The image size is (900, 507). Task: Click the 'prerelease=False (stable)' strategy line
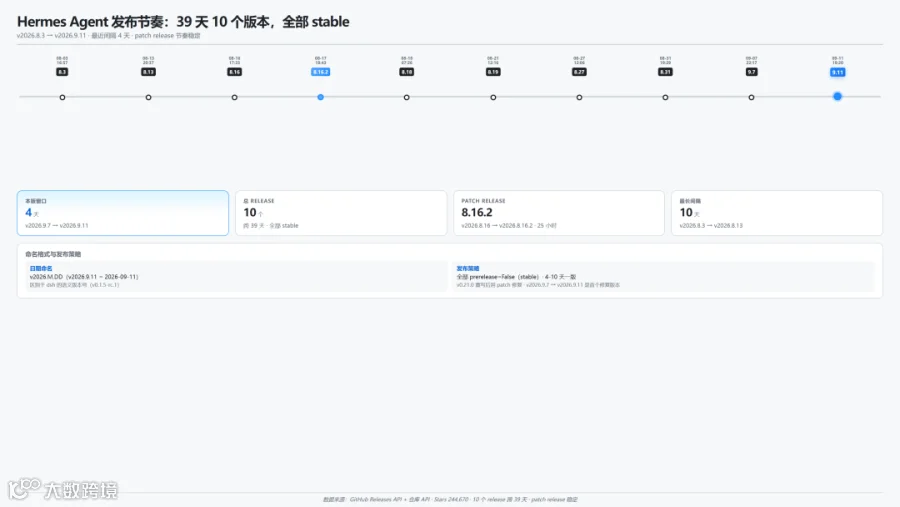(x=516, y=277)
